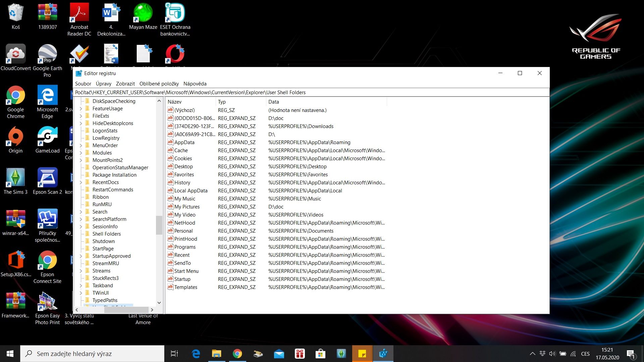Click Epson Scan 2 desktop icon

point(47,178)
